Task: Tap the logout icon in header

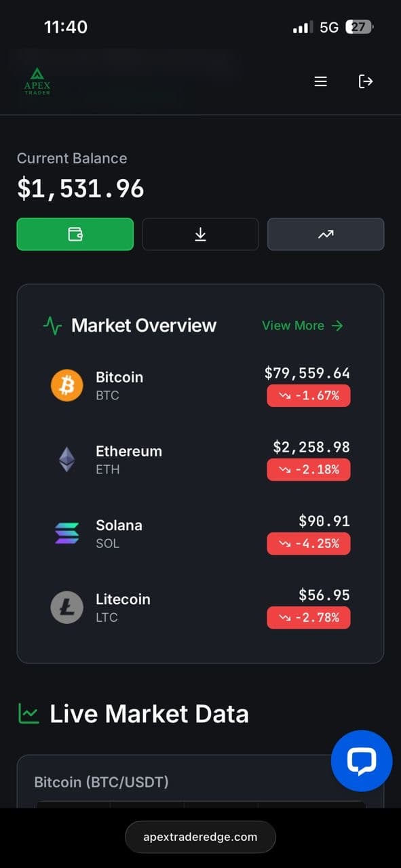Action: pyautogui.click(x=366, y=81)
